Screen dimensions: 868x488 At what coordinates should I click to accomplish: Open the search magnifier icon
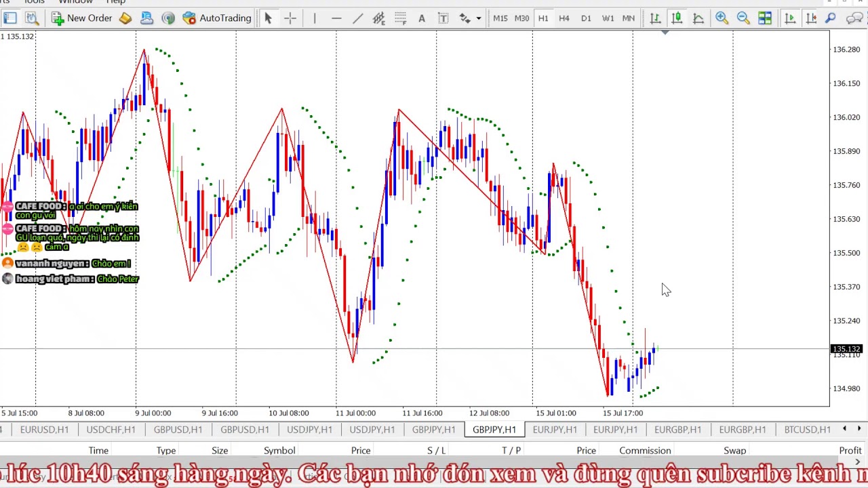pos(830,18)
